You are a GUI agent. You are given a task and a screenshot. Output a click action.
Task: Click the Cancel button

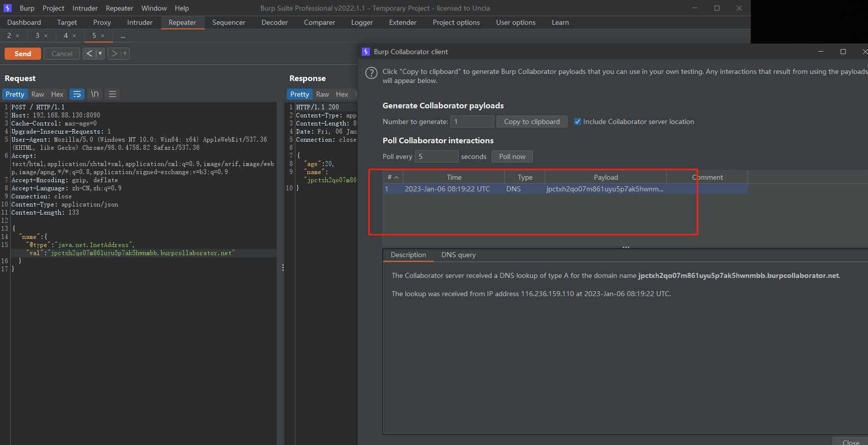coord(62,54)
